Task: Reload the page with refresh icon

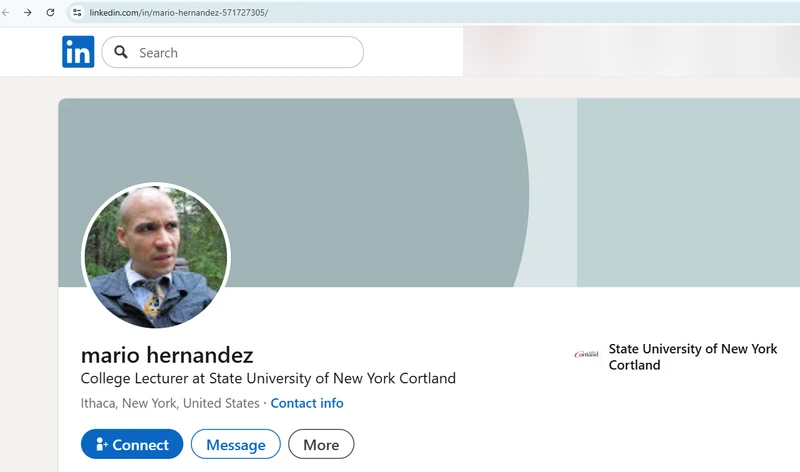Action: (x=50, y=12)
